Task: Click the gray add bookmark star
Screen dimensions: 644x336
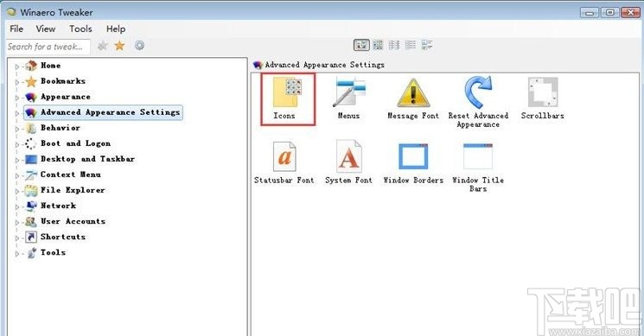Action: tap(103, 46)
